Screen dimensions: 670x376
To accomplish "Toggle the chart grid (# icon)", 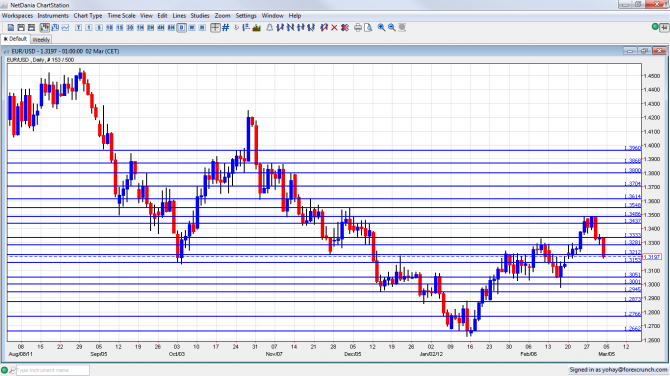I will coord(226,28).
